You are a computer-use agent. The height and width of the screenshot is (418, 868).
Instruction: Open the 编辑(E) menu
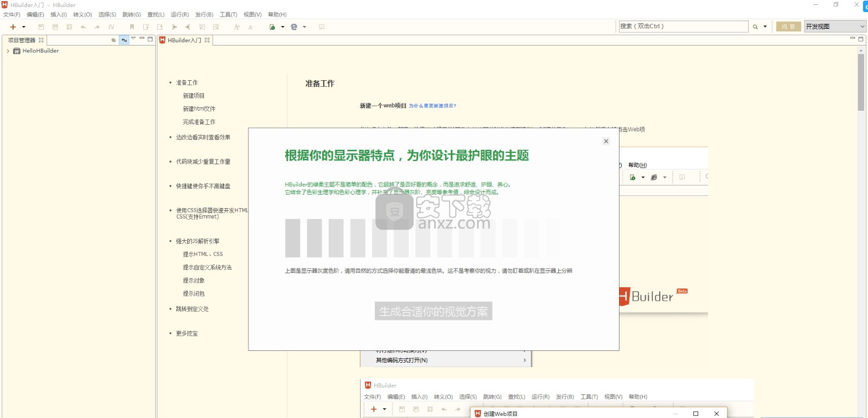pyautogui.click(x=35, y=15)
